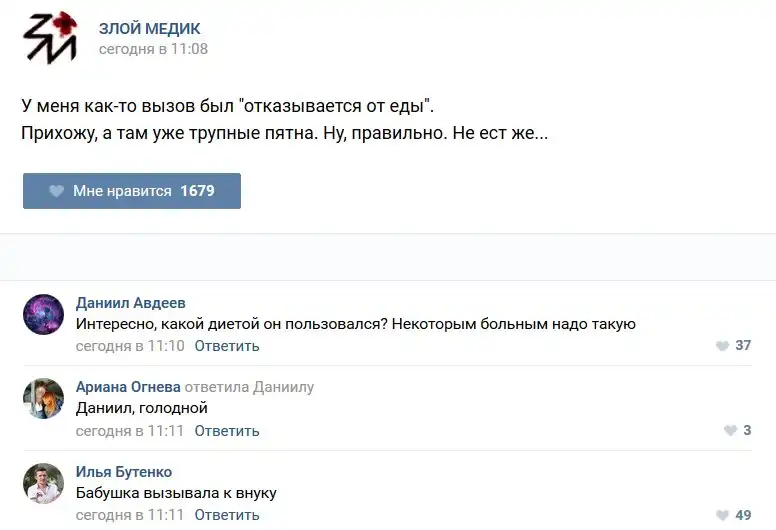Open timestamp on Ариана Огнева's comment
Viewport: 776px width, 530px height.
click(x=130, y=431)
